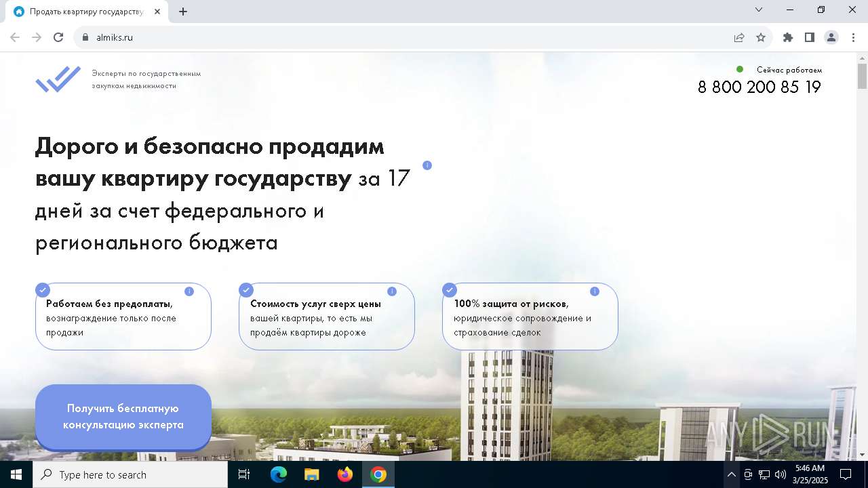Click the double-checkmark site logo

click(x=58, y=79)
